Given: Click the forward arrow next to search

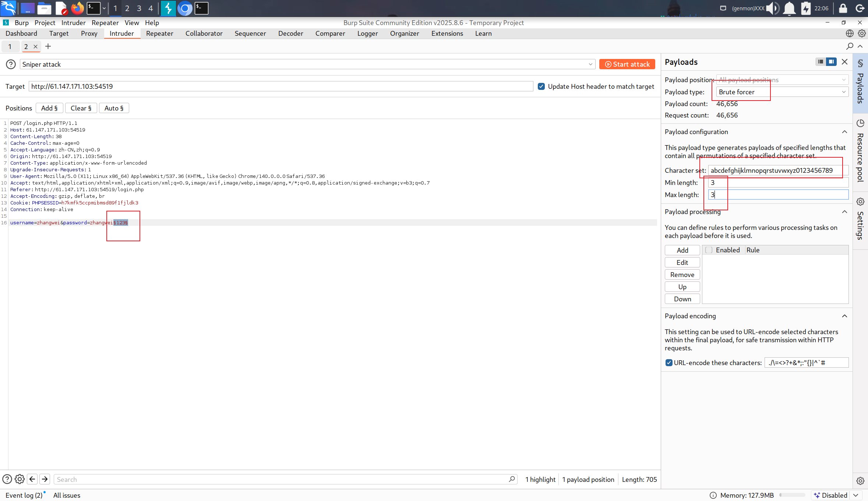Looking at the screenshot, I should pos(45,479).
